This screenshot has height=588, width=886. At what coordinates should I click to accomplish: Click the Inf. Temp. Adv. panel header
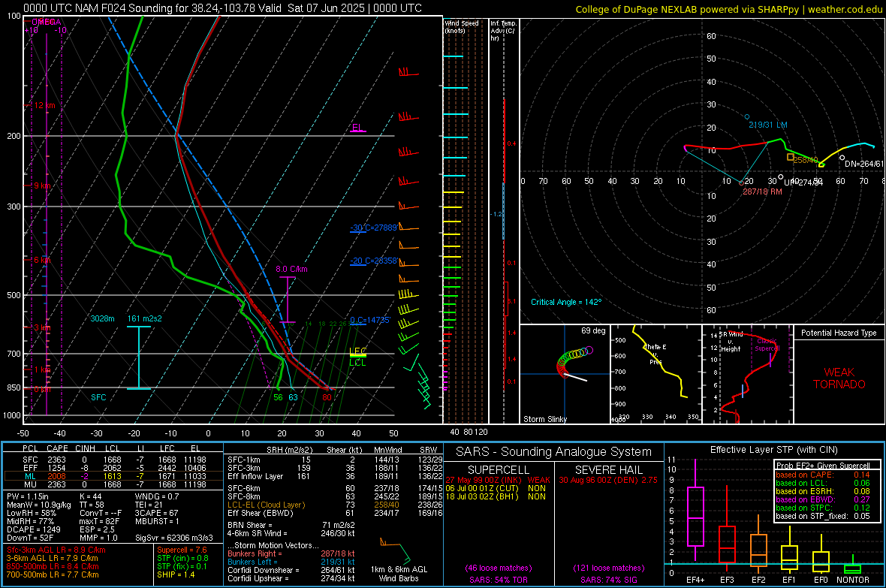coord(503,31)
